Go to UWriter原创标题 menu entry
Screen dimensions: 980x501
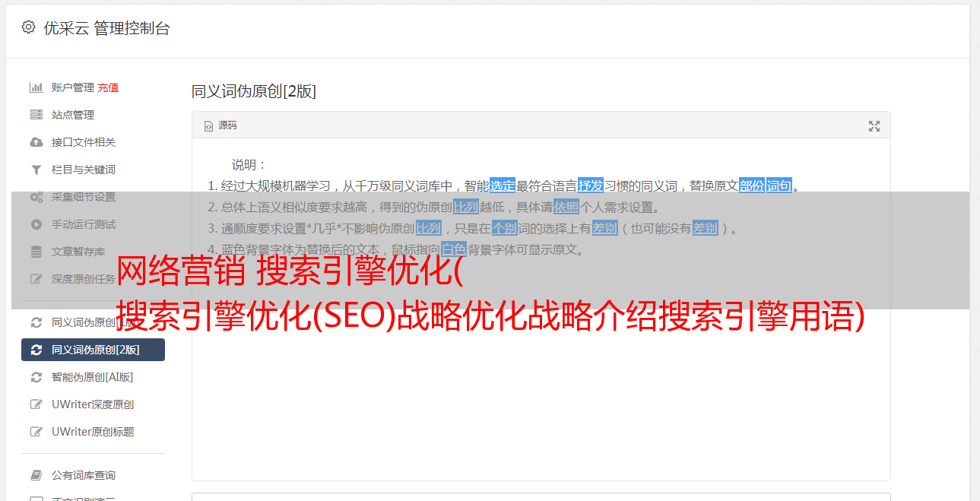93,432
